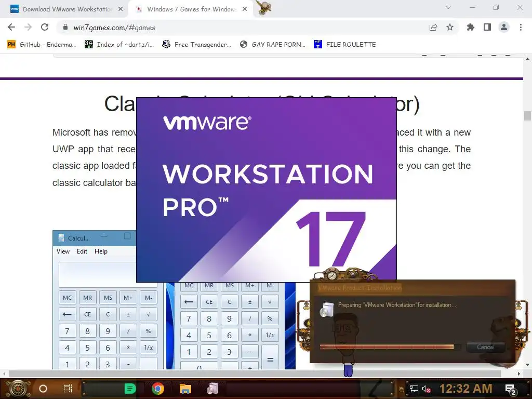Open GitHub - Enderma bookmark

click(42, 45)
